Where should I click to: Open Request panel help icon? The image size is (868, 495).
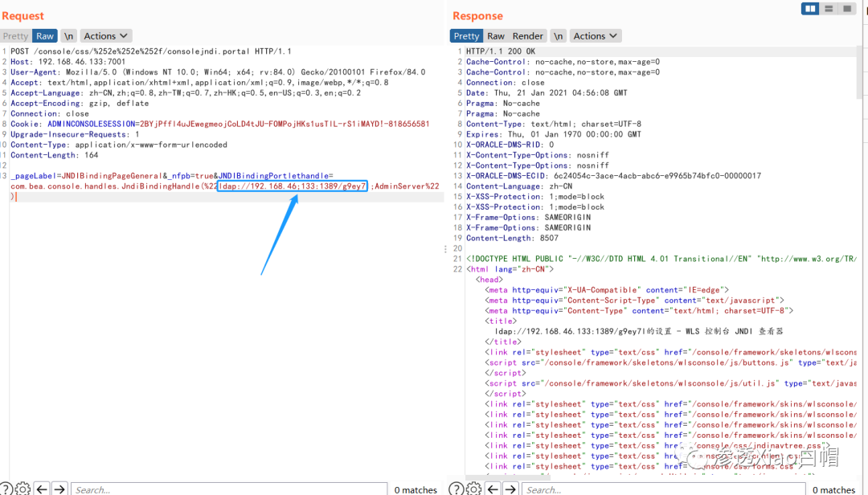coord(6,489)
